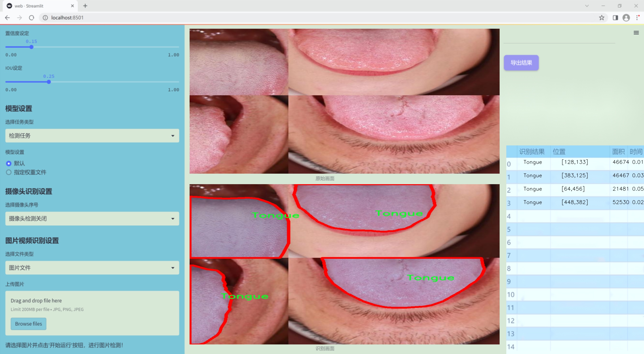Open the Streamlit hamburger menu
This screenshot has width=644, height=354.
636,33
